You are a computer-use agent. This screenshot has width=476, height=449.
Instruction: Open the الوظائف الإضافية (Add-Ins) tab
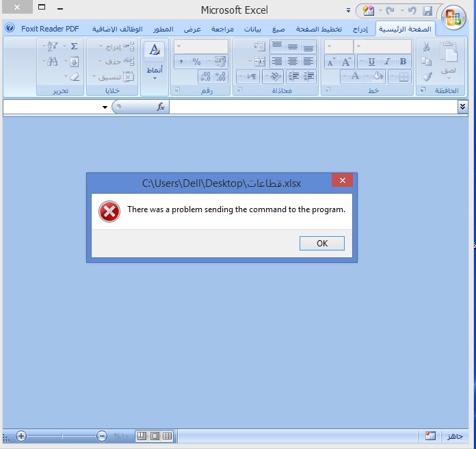pyautogui.click(x=118, y=29)
